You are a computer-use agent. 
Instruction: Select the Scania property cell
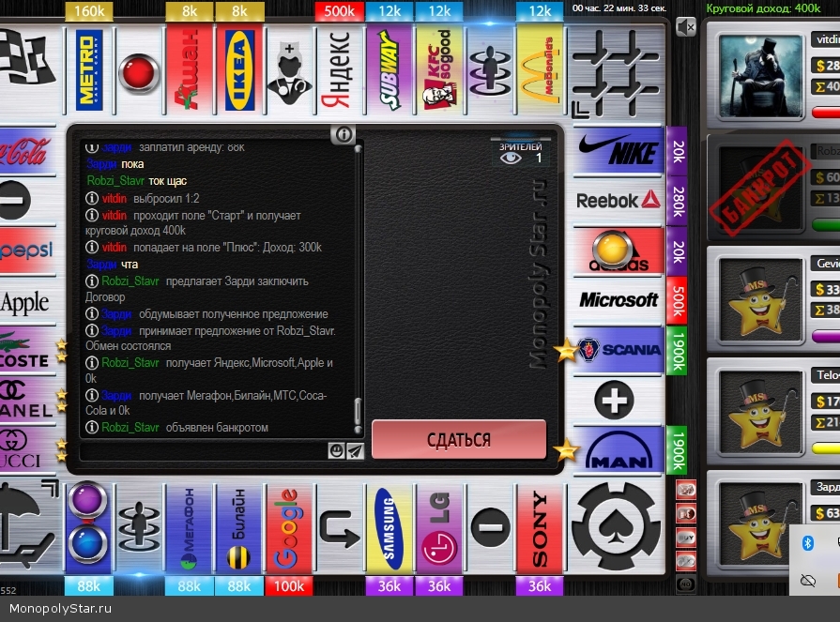tap(619, 350)
